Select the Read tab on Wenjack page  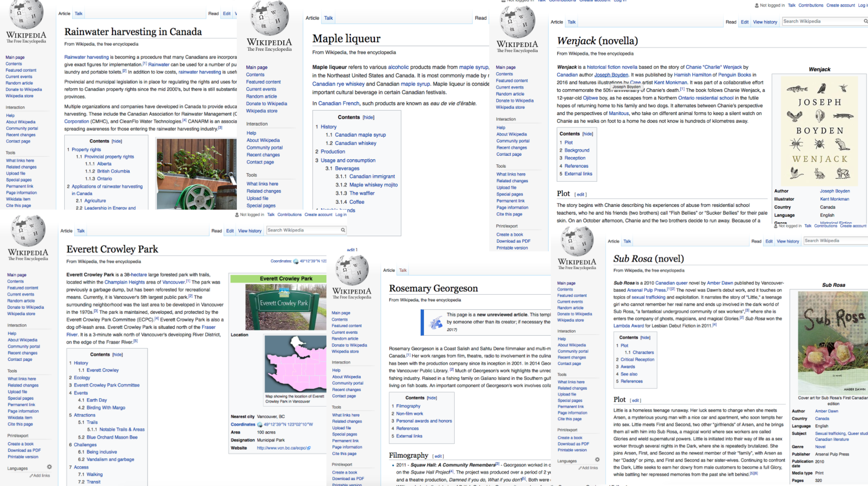coord(731,22)
